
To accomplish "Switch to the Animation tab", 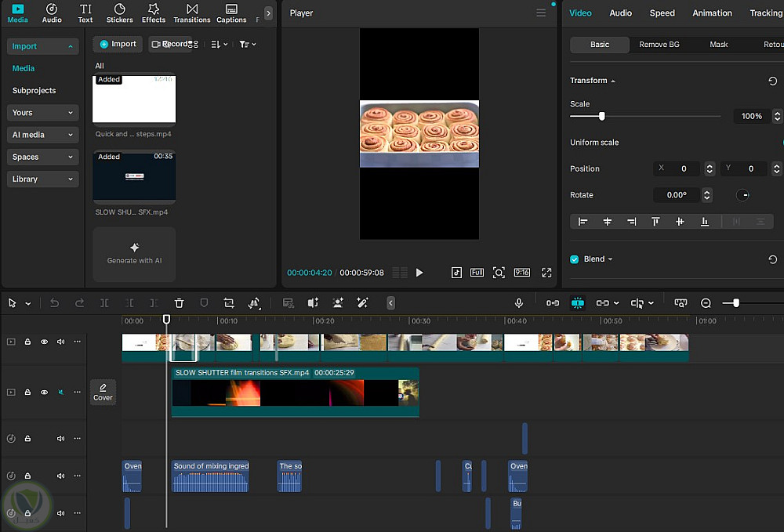I will pos(712,13).
